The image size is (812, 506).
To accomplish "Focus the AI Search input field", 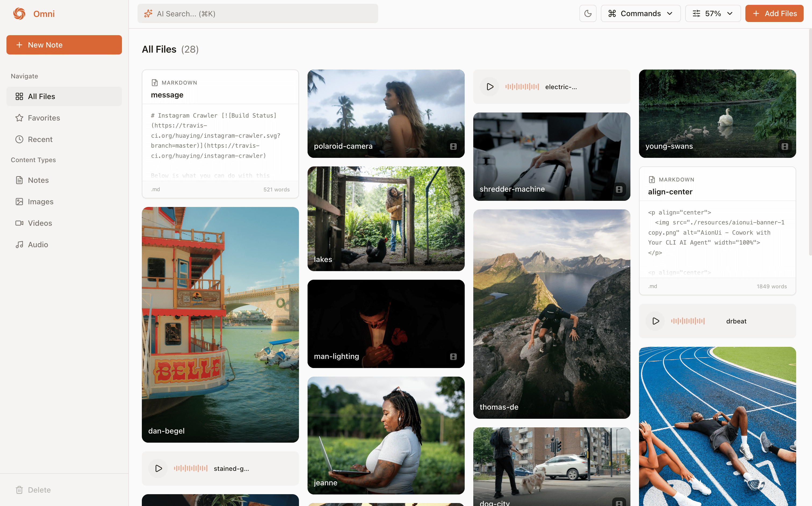I will pos(258,14).
